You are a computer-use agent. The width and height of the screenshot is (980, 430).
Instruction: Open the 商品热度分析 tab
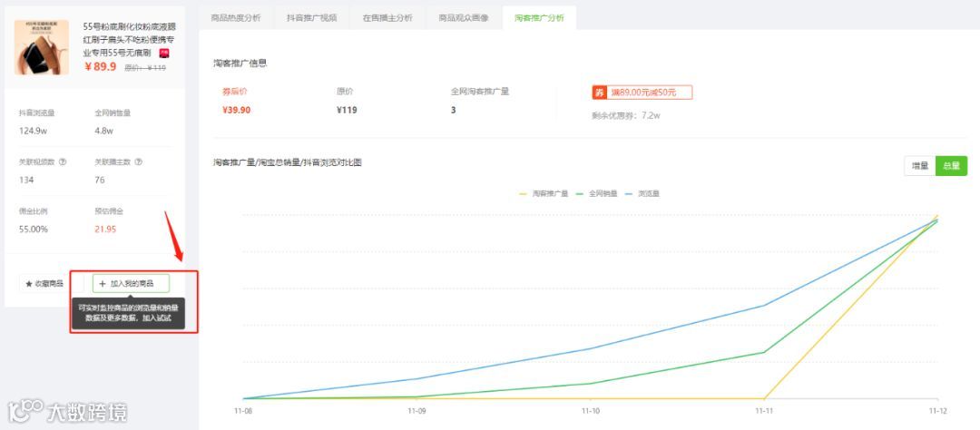[x=236, y=18]
